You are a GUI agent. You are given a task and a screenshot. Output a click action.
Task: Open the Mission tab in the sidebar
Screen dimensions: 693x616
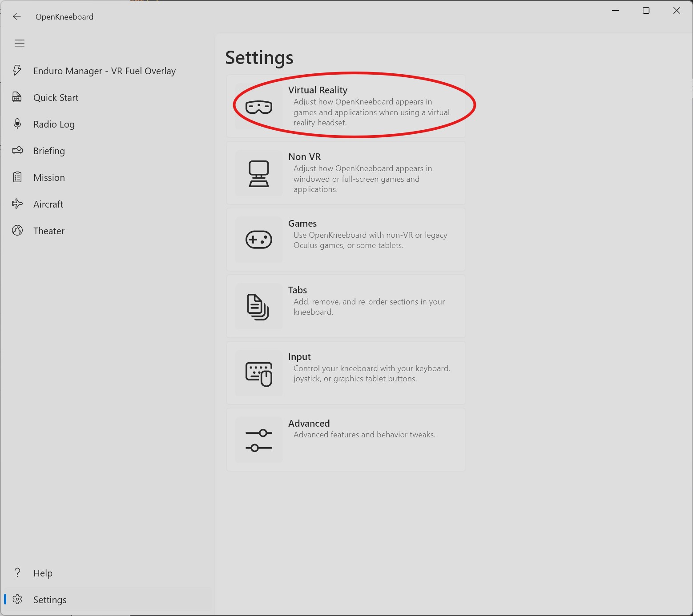[x=107, y=177]
